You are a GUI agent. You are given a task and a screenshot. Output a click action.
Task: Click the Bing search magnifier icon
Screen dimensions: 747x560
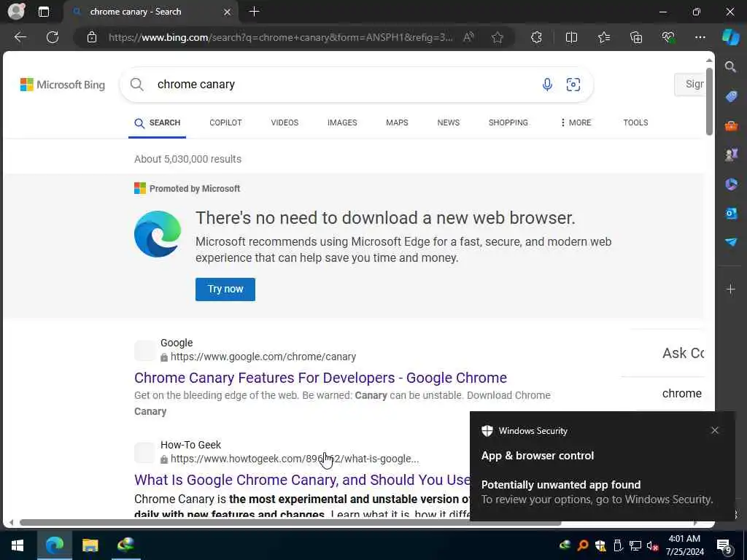[136, 85]
